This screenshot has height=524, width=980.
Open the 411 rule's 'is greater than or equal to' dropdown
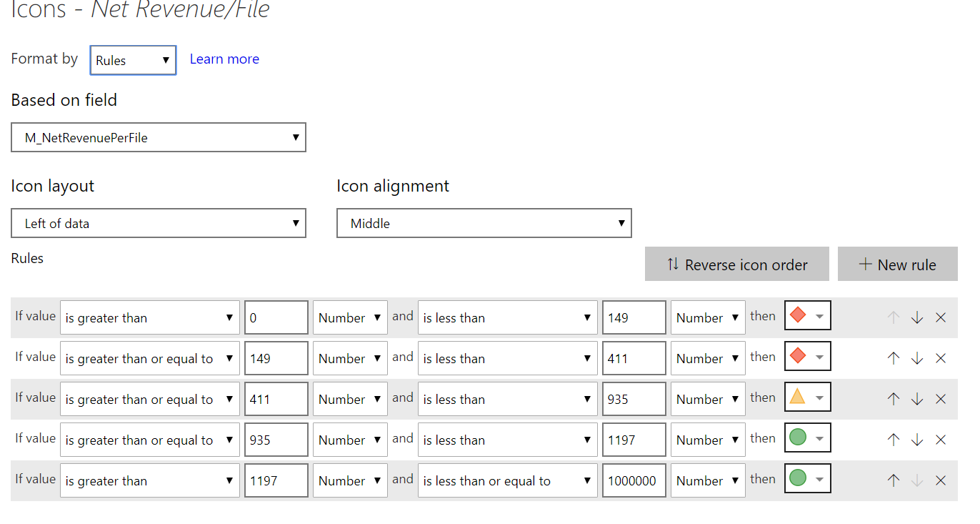click(150, 399)
